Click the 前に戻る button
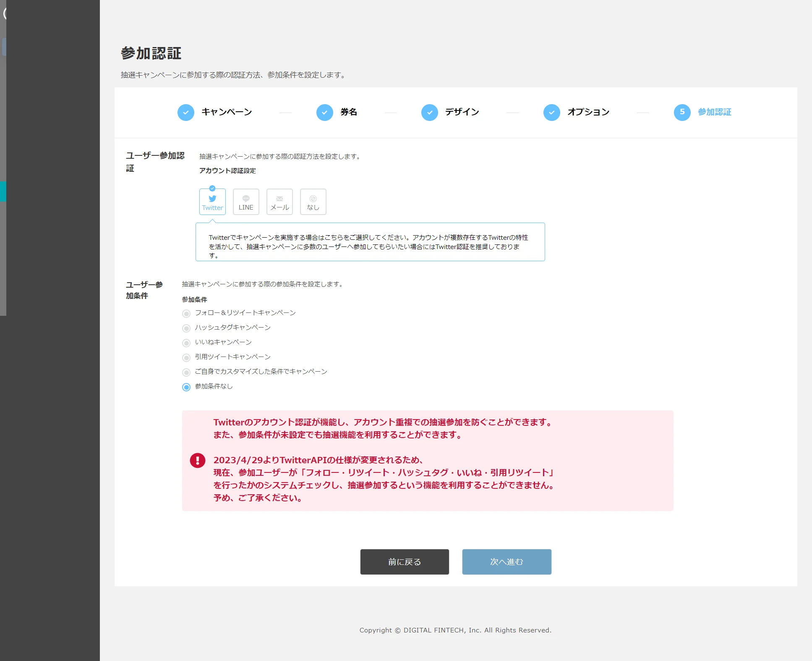Viewport: 812px width, 661px height. 405,562
